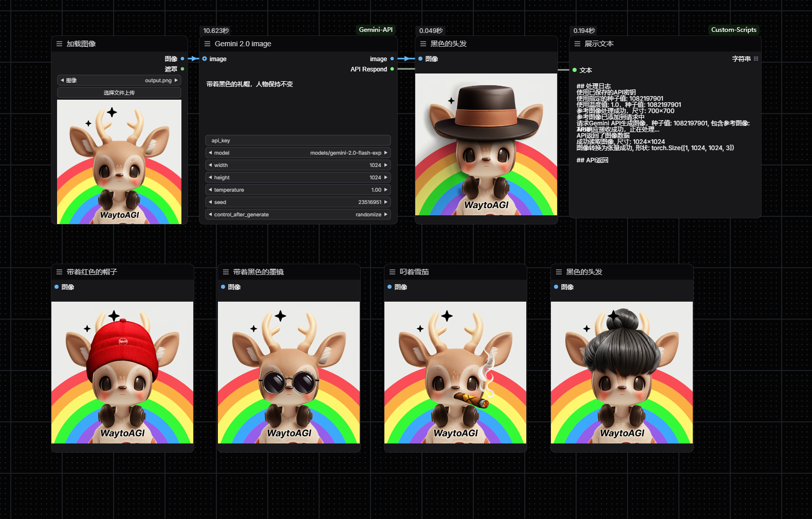This screenshot has width=812, height=519.
Task: Select next image file after output.png
Action: coord(176,80)
